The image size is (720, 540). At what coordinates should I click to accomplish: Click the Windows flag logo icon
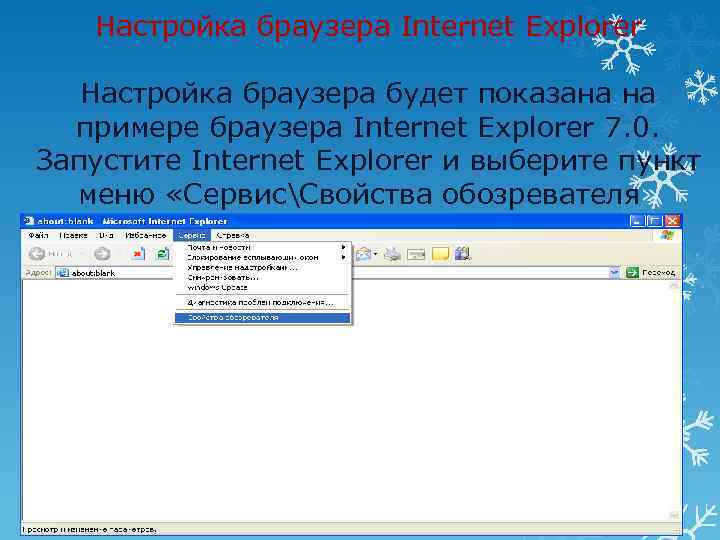[x=667, y=236]
